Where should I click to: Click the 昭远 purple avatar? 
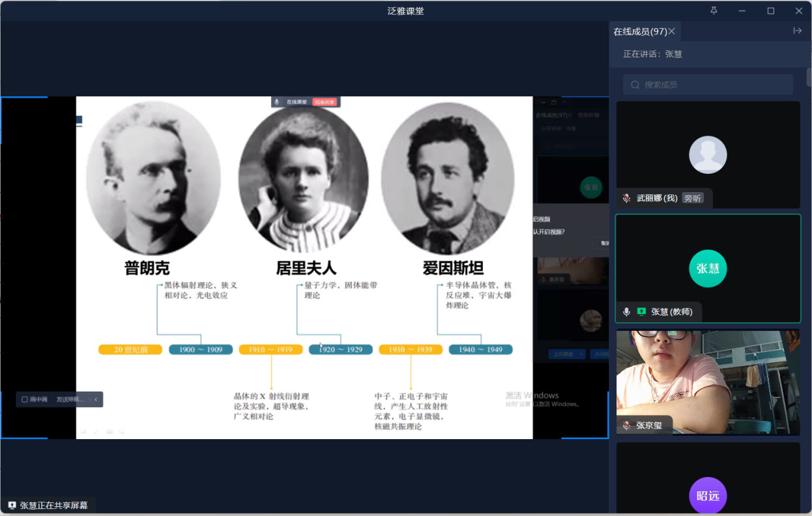point(708,495)
